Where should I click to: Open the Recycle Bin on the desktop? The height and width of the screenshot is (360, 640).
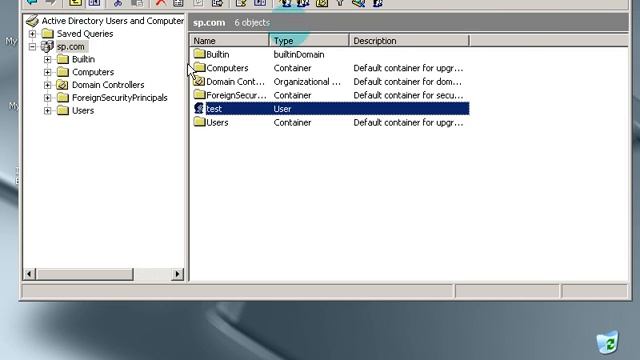click(607, 342)
